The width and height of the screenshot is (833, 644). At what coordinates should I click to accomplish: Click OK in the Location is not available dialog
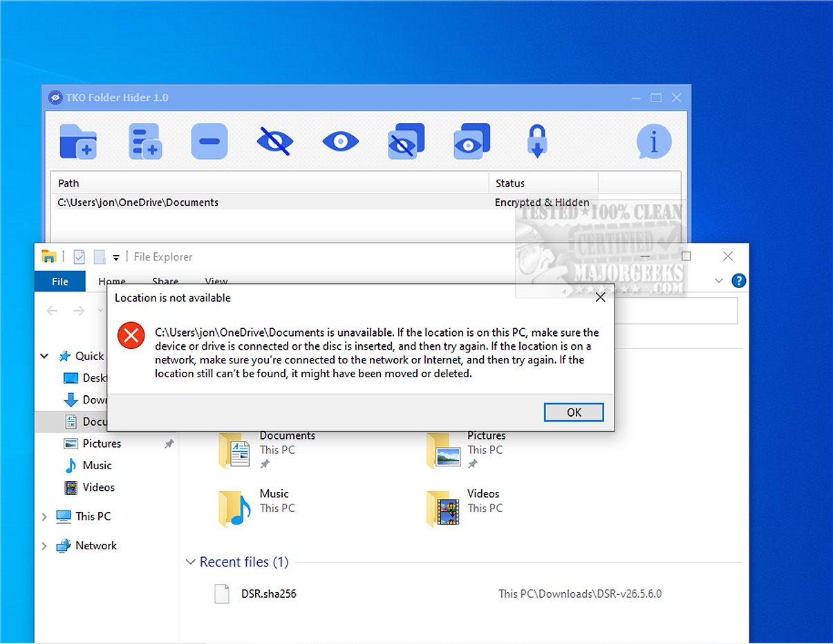(x=574, y=412)
